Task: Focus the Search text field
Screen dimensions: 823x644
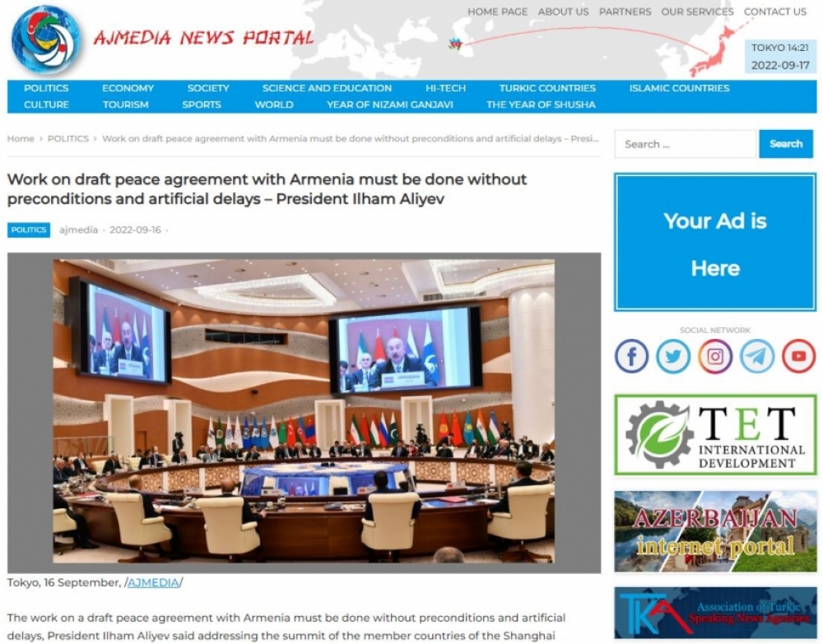Action: pyautogui.click(x=686, y=144)
